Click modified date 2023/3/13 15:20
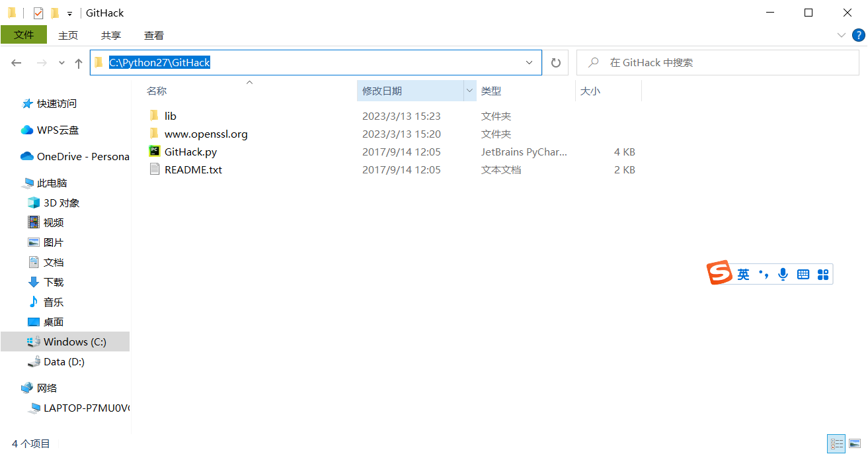The image size is (868, 454). click(x=401, y=134)
